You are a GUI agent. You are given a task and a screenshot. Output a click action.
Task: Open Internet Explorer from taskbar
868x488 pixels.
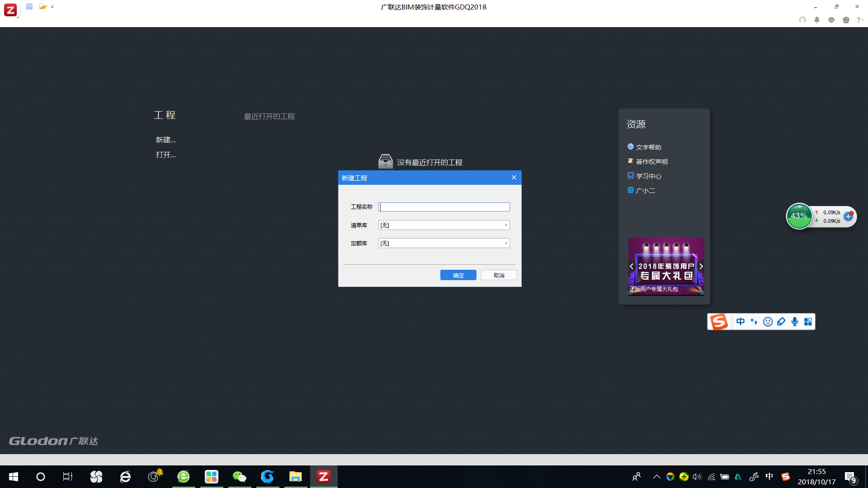125,477
